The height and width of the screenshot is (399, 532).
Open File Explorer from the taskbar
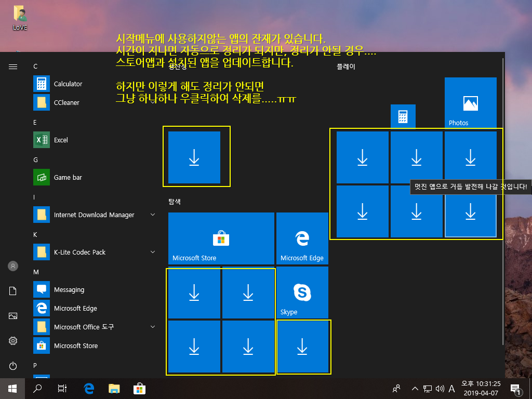(114, 389)
